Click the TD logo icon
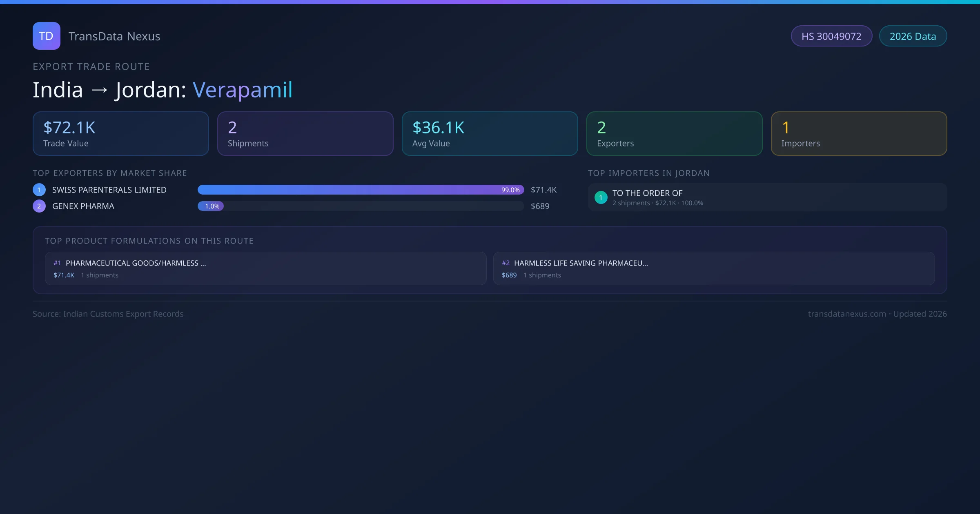The width and height of the screenshot is (980, 514). [46, 36]
